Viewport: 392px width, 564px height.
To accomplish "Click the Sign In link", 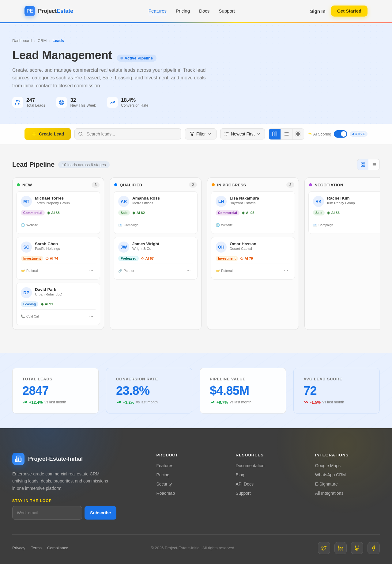I will pos(318,11).
